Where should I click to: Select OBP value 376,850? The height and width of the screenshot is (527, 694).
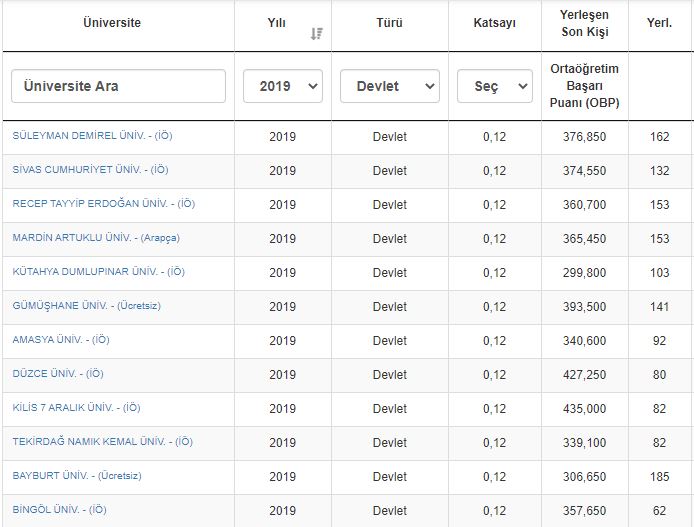pos(584,137)
